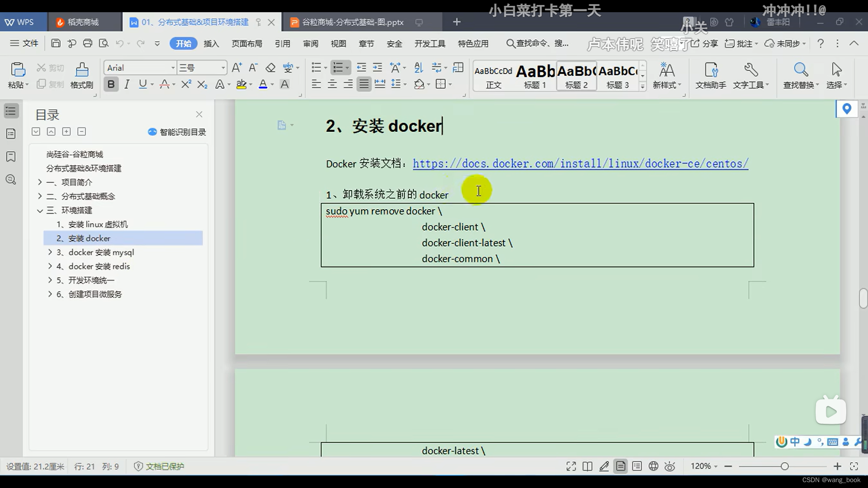This screenshot has width=868, height=488.
Task: Expand the '3、docker 安装 mysql' outline item
Action: point(50,252)
